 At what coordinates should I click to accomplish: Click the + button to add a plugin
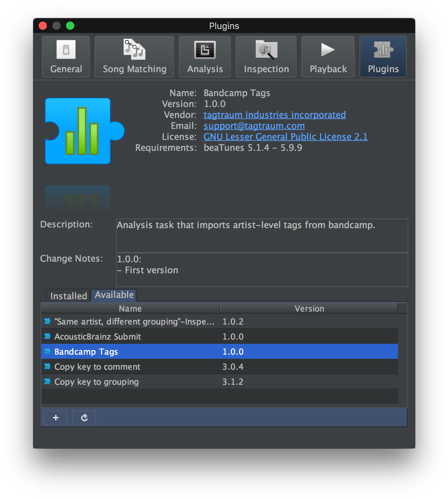tap(55, 418)
